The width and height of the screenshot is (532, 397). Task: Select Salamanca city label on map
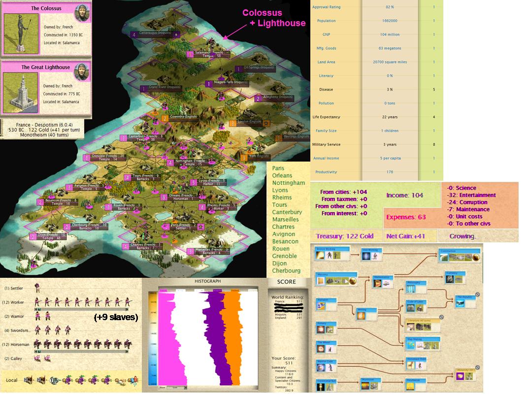click(x=209, y=54)
